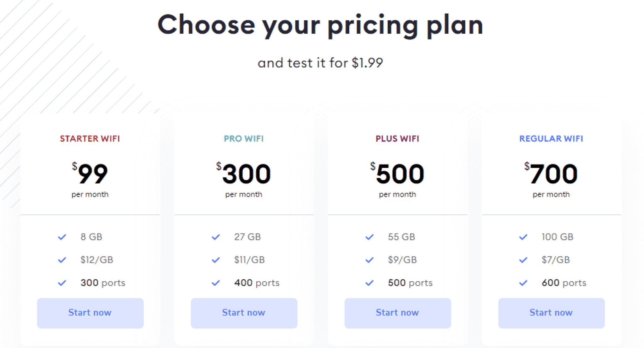This screenshot has height=348, width=644.
Task: Click Start now for Plus WiFi plan
Action: pyautogui.click(x=398, y=313)
